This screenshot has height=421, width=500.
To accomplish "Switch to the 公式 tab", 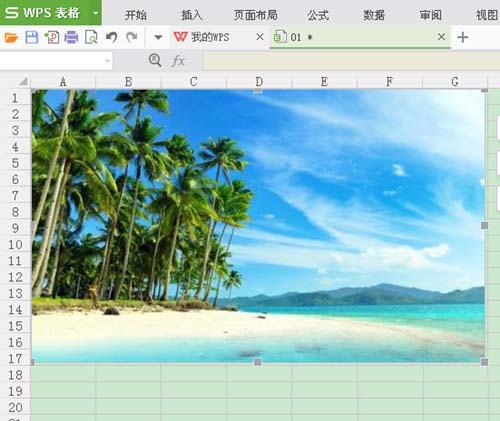I will [x=318, y=15].
